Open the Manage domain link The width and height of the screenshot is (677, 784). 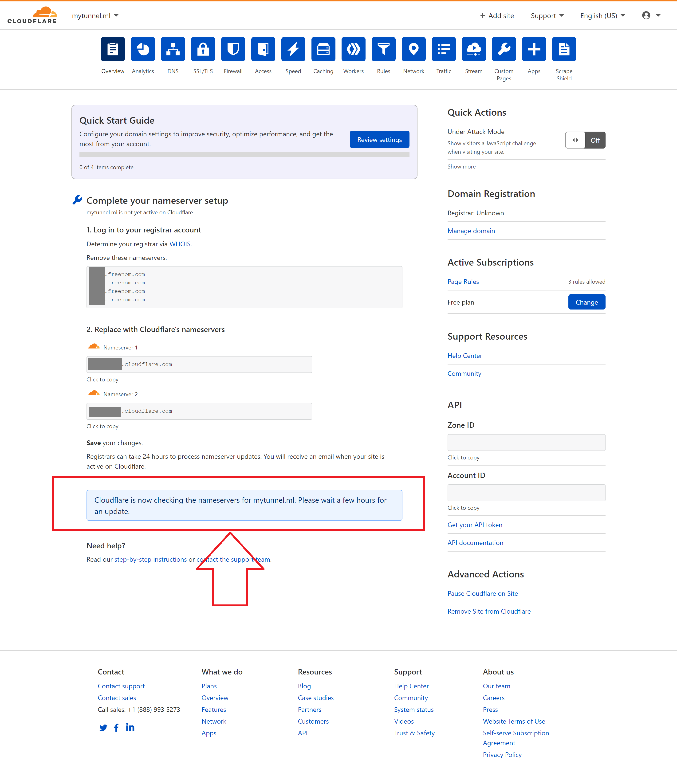(x=471, y=231)
